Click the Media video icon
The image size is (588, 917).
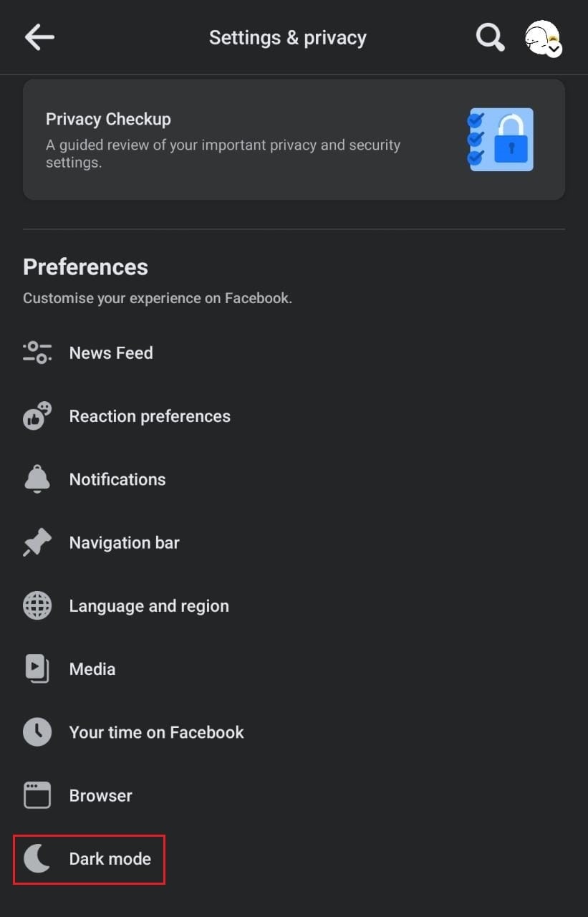point(37,668)
